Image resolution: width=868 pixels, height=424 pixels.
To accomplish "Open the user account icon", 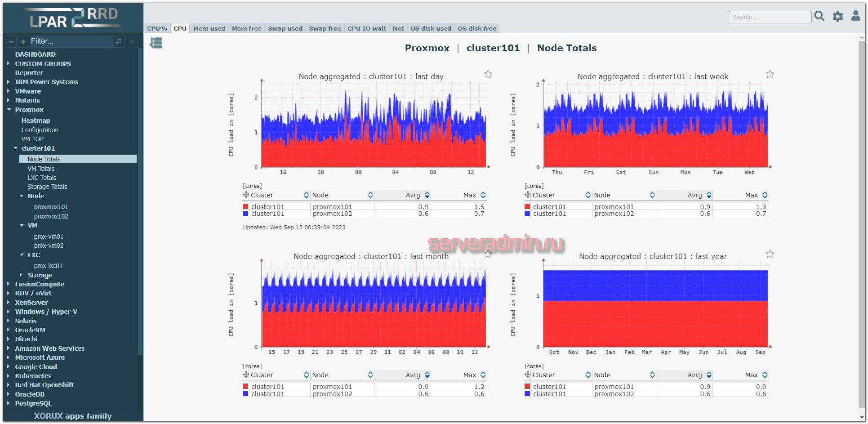I will [856, 16].
